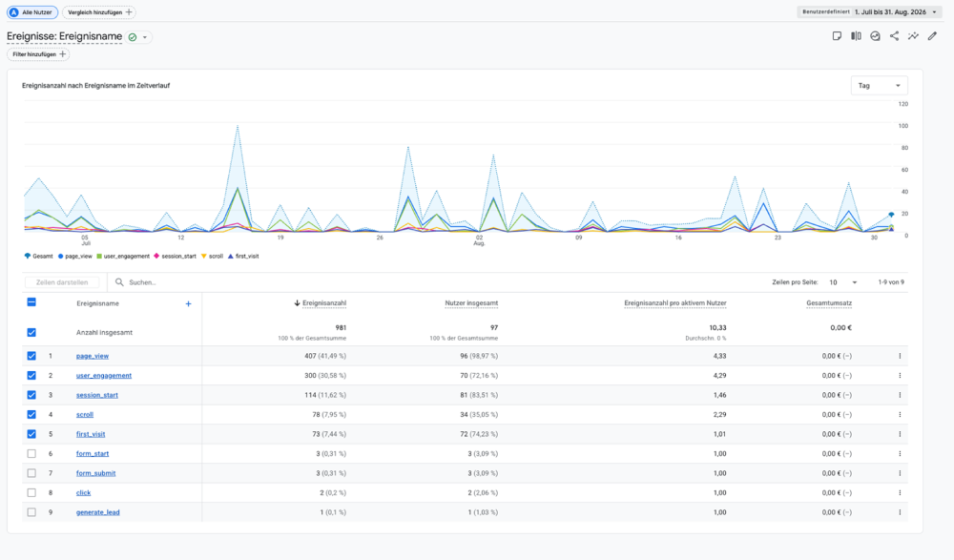Image resolution: width=954 pixels, height=560 pixels.
Task: Open the date range dropdown
Action: pos(869,12)
